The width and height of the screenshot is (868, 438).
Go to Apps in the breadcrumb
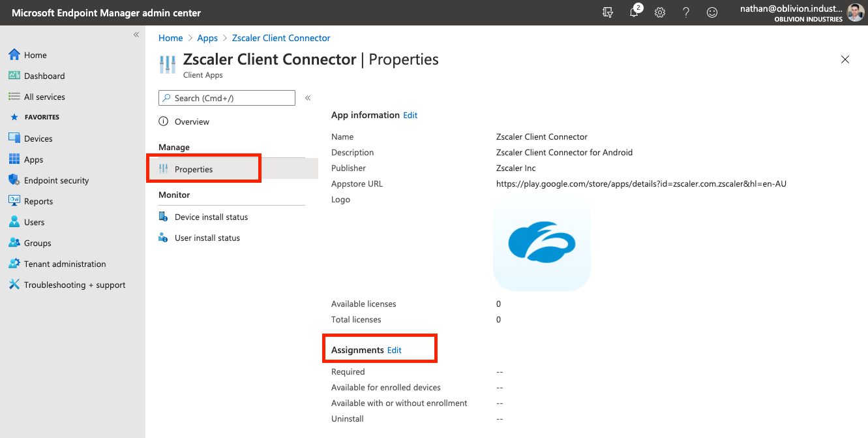coord(207,38)
